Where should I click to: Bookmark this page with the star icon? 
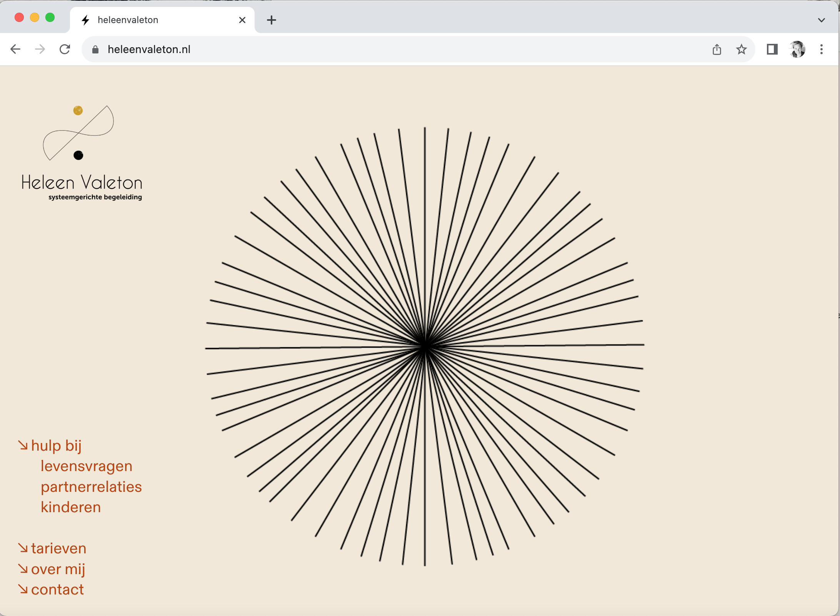[741, 49]
